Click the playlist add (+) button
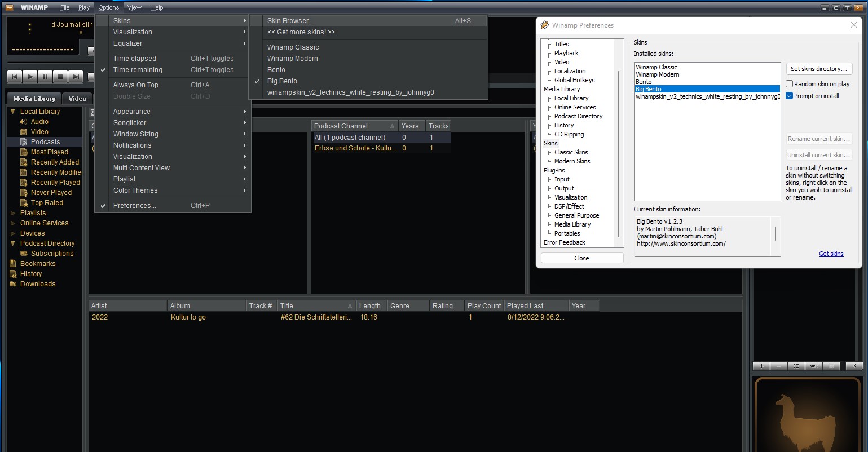This screenshot has height=452, width=868. pos(761,366)
